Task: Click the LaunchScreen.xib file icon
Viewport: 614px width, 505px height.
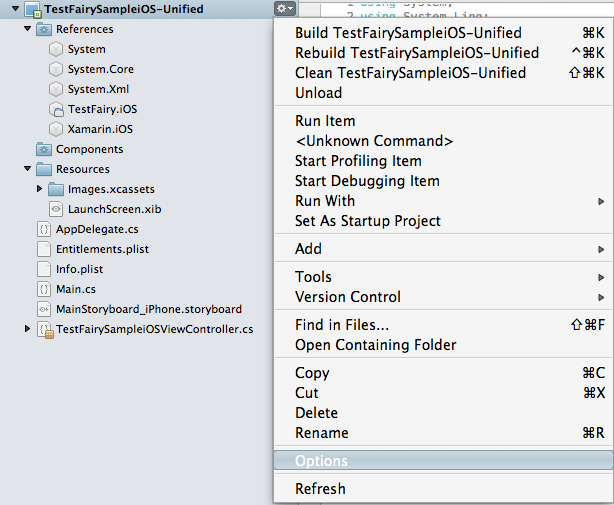Action: (56, 209)
